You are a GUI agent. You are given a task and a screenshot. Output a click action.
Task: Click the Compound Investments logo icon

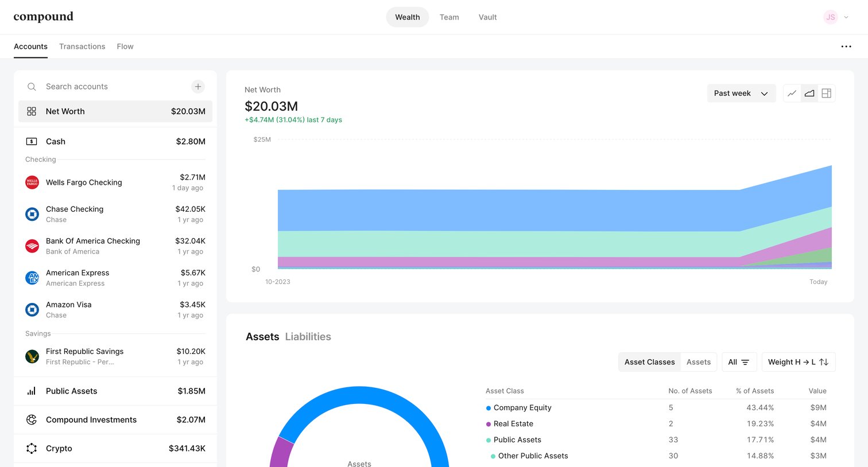pos(32,420)
